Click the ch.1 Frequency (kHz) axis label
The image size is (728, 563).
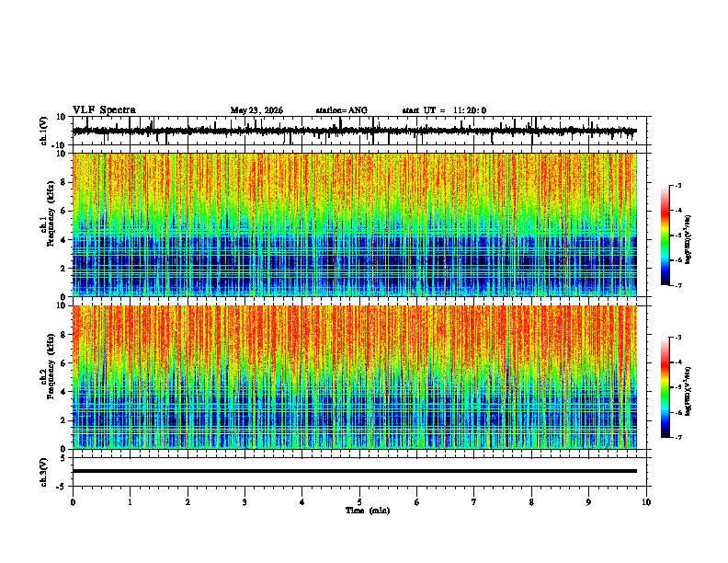pyautogui.click(x=47, y=224)
